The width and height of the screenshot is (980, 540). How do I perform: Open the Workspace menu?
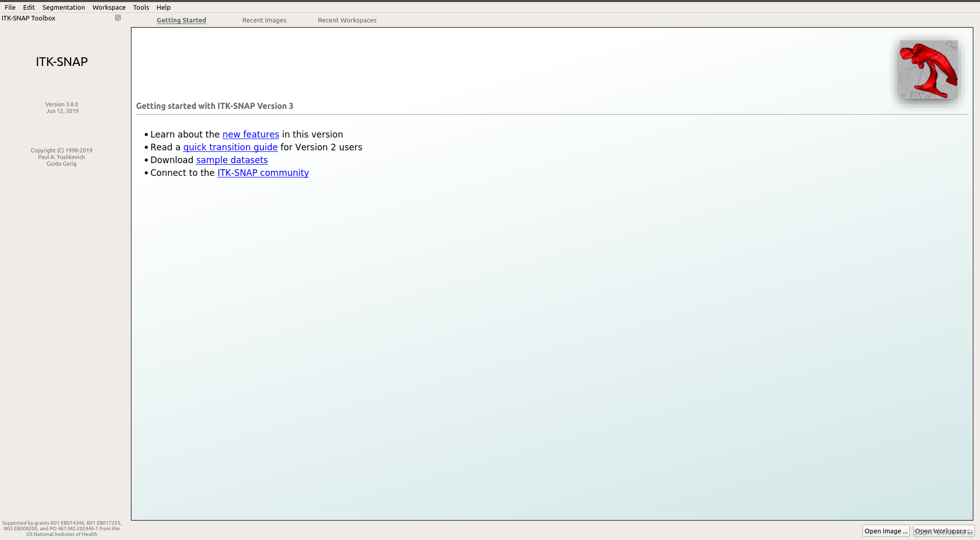click(x=108, y=7)
